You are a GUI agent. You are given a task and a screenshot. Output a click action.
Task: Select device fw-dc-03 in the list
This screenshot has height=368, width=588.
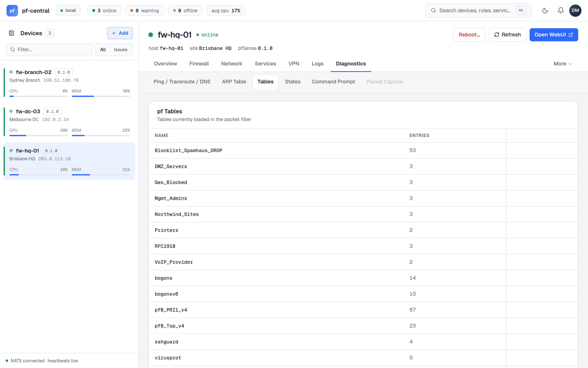69,122
